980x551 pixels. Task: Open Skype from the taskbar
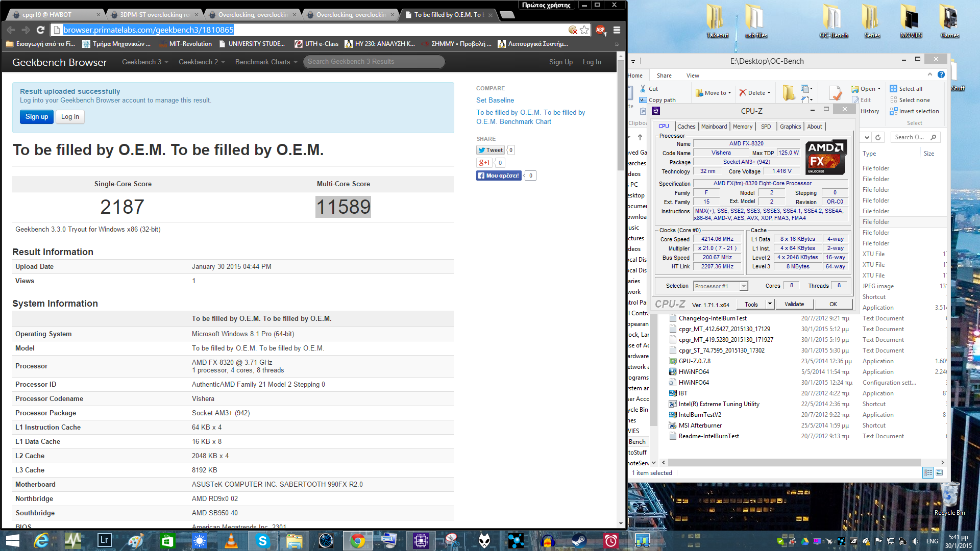coord(263,540)
